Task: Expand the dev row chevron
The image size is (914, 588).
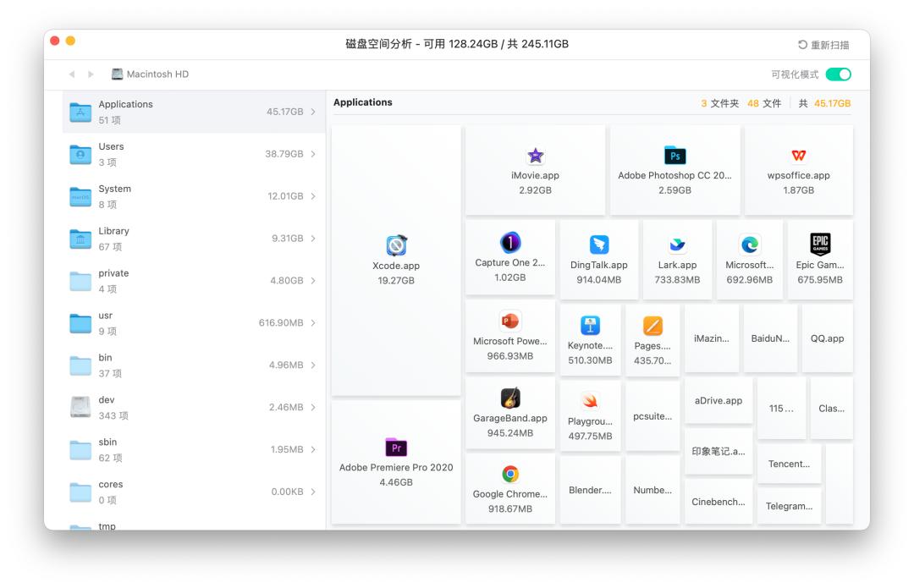Action: 313,407
